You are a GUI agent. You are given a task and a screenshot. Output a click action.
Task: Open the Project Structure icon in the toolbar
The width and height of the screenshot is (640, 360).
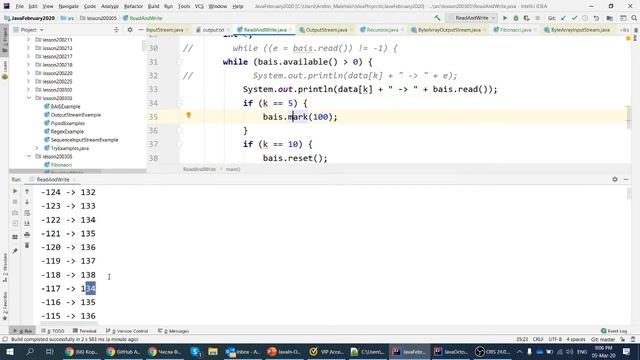coord(610,18)
